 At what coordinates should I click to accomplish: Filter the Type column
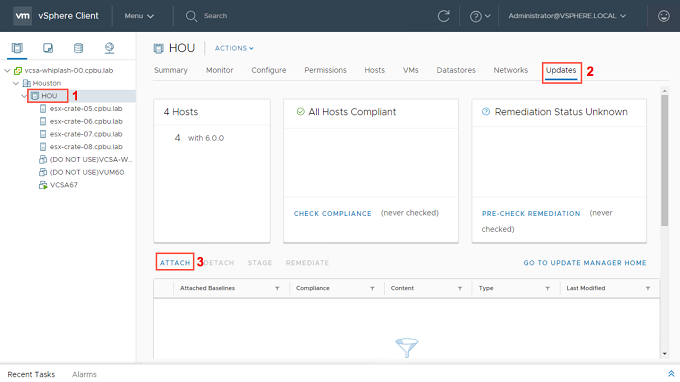click(x=547, y=288)
